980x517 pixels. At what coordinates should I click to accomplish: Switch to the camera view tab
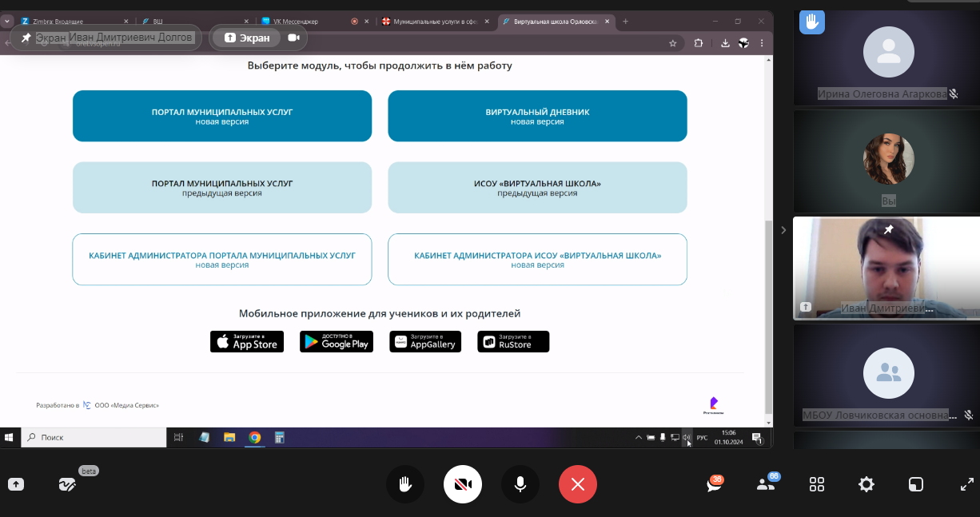tap(293, 38)
